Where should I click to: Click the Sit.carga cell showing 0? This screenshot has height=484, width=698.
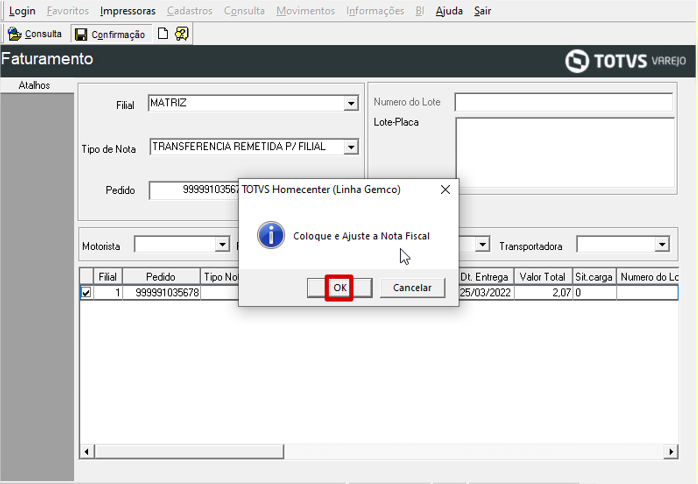tap(594, 293)
